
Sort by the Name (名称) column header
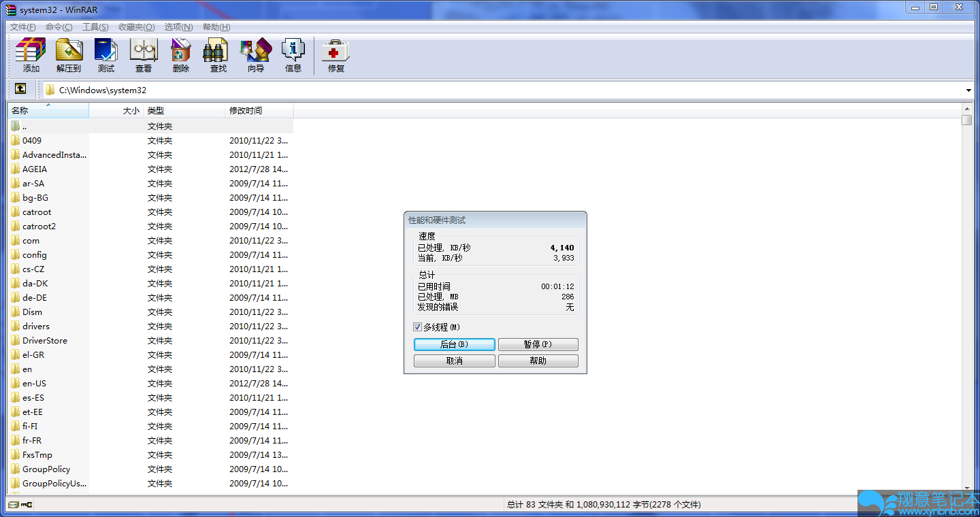pos(48,110)
